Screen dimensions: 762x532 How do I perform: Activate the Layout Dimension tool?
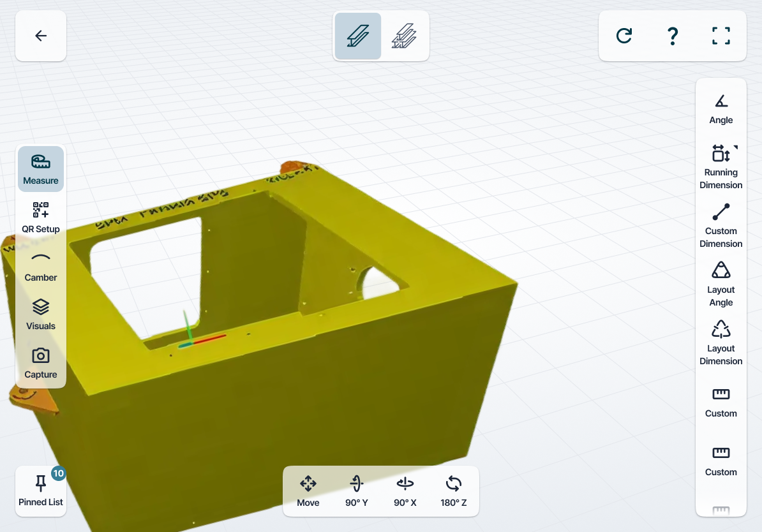(721, 343)
